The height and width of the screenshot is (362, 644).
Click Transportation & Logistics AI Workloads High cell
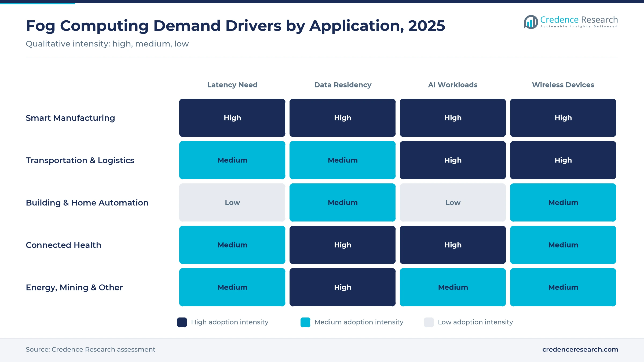[x=453, y=160]
